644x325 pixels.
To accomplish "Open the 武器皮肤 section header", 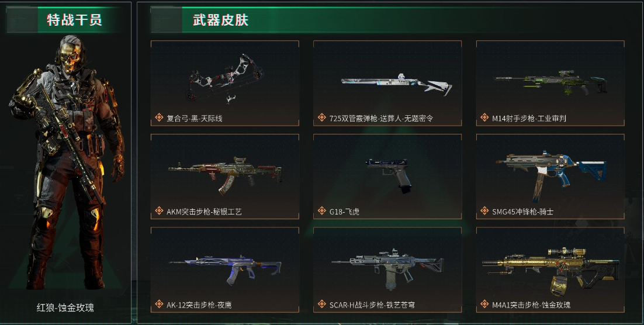I will [220, 20].
